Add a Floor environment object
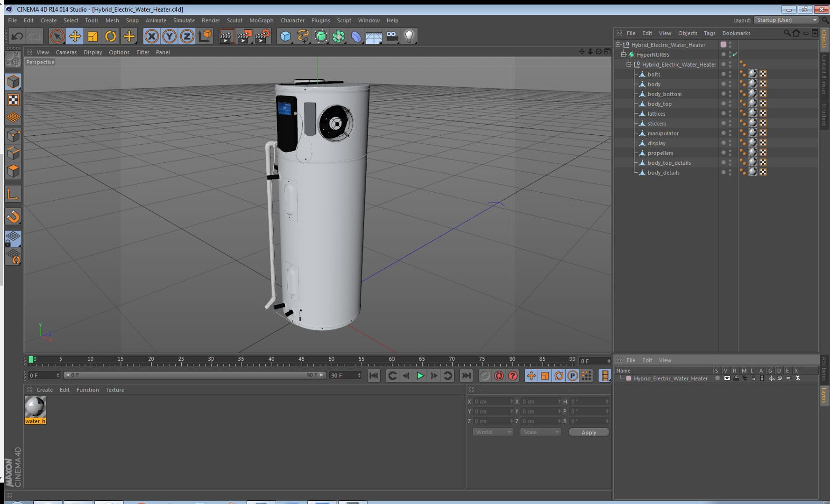The height and width of the screenshot is (504, 830). point(374,36)
